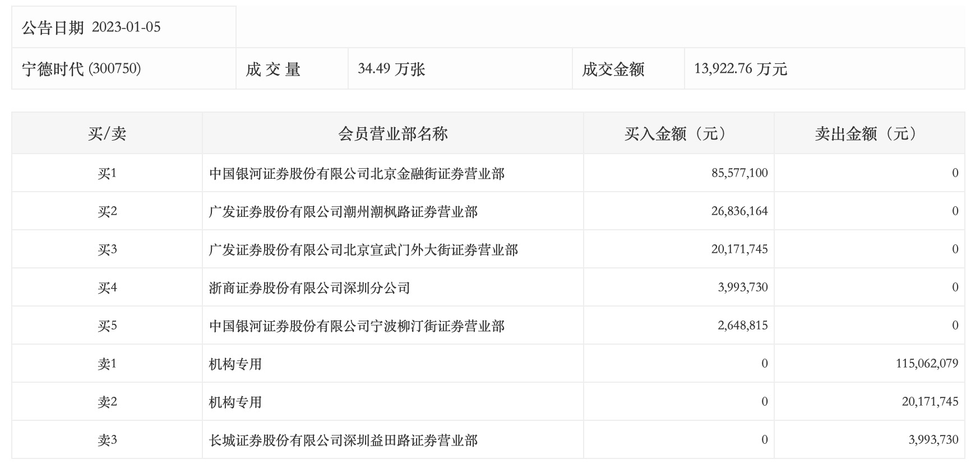Click the 买入金额（元） column header

point(678,133)
